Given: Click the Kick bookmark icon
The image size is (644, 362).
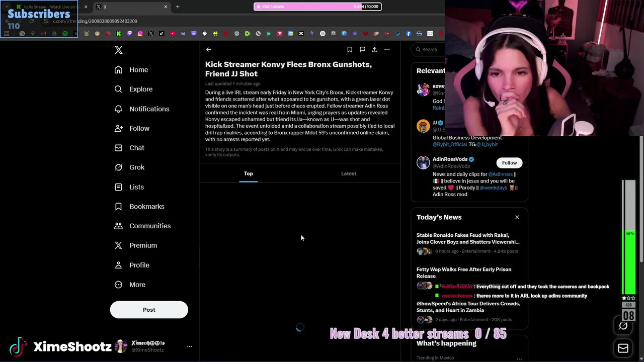Looking at the screenshot, I should (x=119, y=34).
